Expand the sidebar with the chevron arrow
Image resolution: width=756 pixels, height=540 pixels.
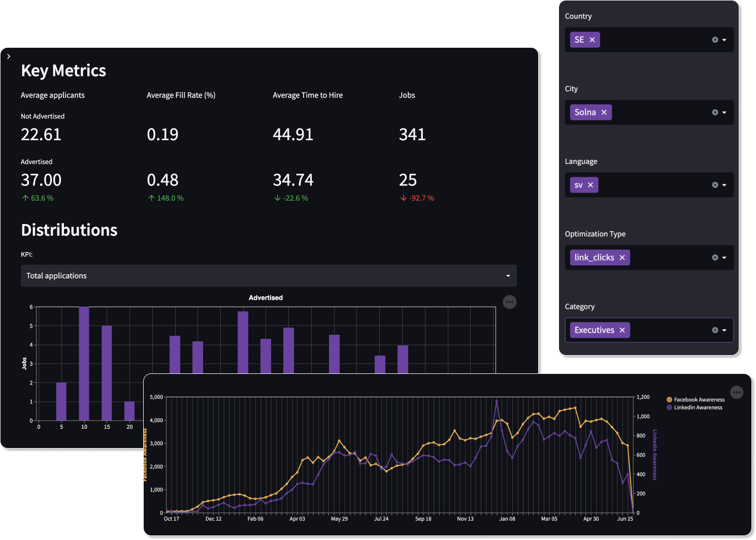[9, 56]
